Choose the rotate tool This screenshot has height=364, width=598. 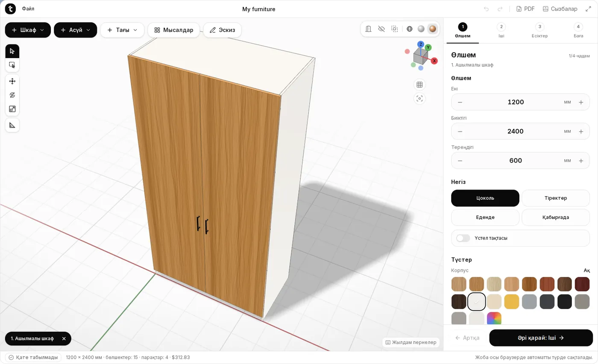12,95
